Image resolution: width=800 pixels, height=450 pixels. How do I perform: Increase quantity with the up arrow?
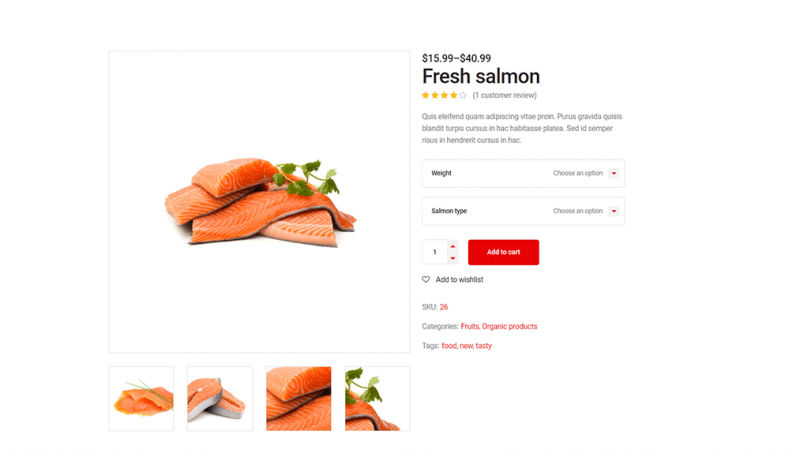pyautogui.click(x=453, y=246)
